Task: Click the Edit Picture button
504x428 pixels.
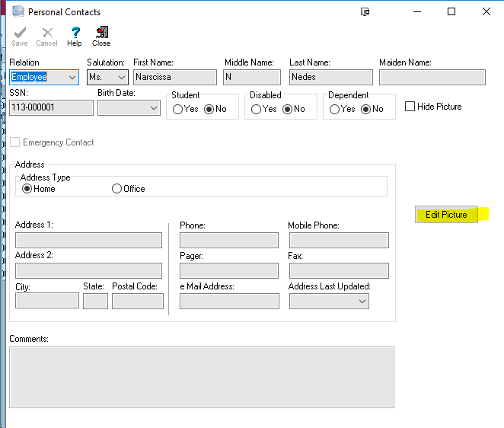Action: pos(446,215)
